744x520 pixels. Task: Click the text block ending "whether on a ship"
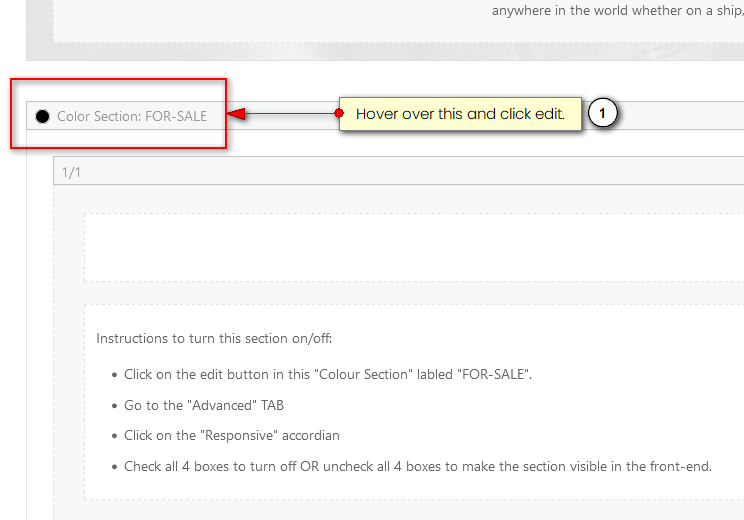pos(616,12)
